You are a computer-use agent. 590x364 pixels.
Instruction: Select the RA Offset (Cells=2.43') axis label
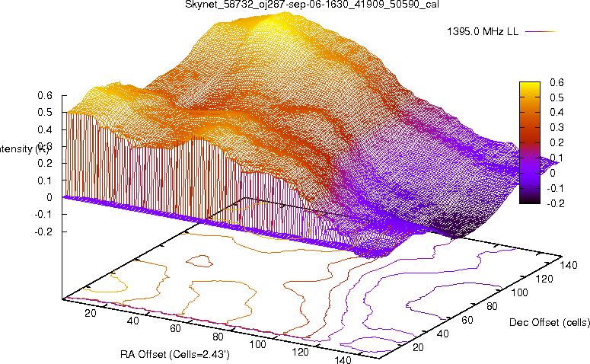[175, 354]
